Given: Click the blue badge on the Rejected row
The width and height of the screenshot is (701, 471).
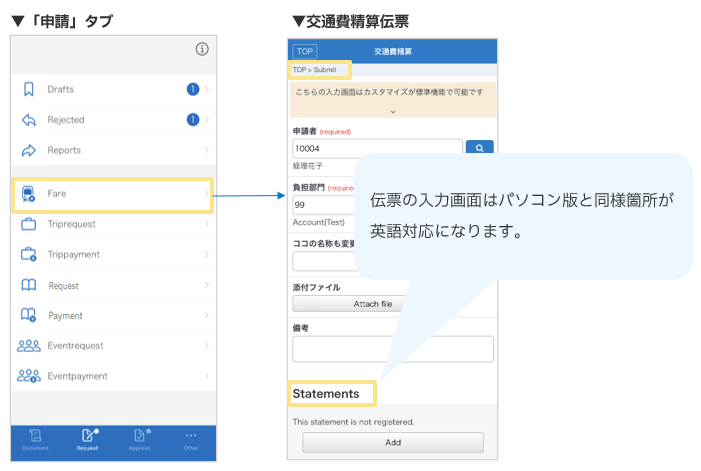Looking at the screenshot, I should tap(193, 119).
